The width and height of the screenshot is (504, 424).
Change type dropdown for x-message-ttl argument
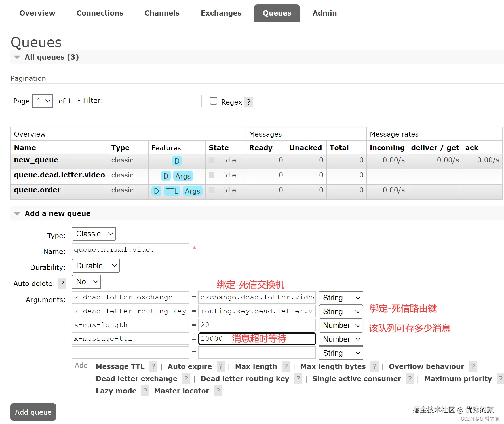341,339
